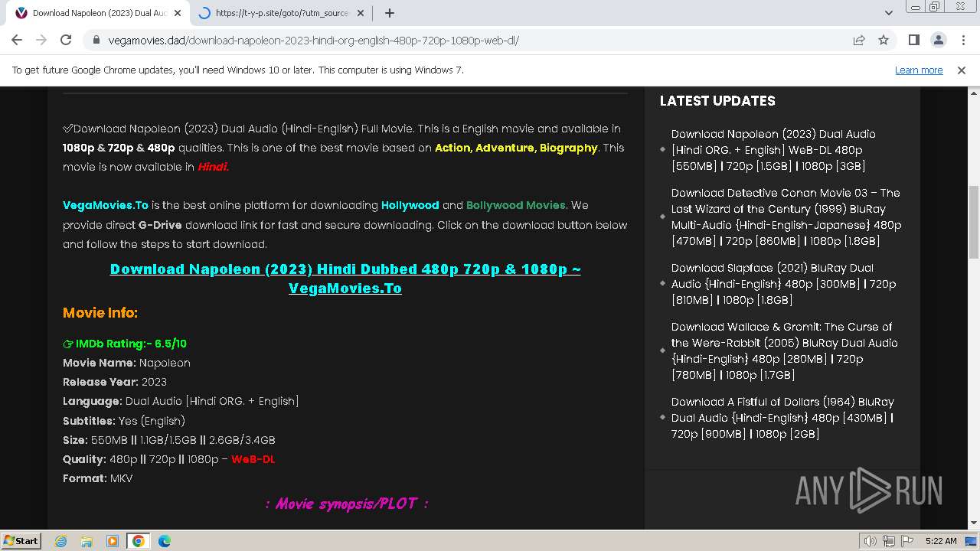The image size is (980, 551).
Task: Toggle the browser side panel icon
Action: (913, 40)
